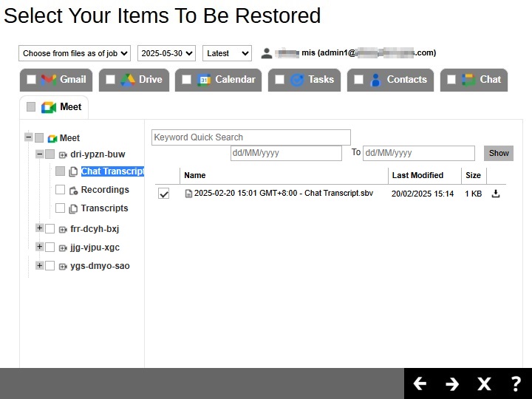Click the back arrow navigation icon
Viewport: 532px width, 399px height.
pos(420,383)
